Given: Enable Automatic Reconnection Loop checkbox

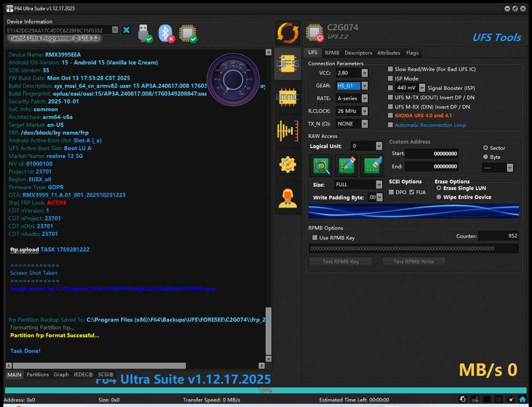Looking at the screenshot, I should (x=390, y=125).
